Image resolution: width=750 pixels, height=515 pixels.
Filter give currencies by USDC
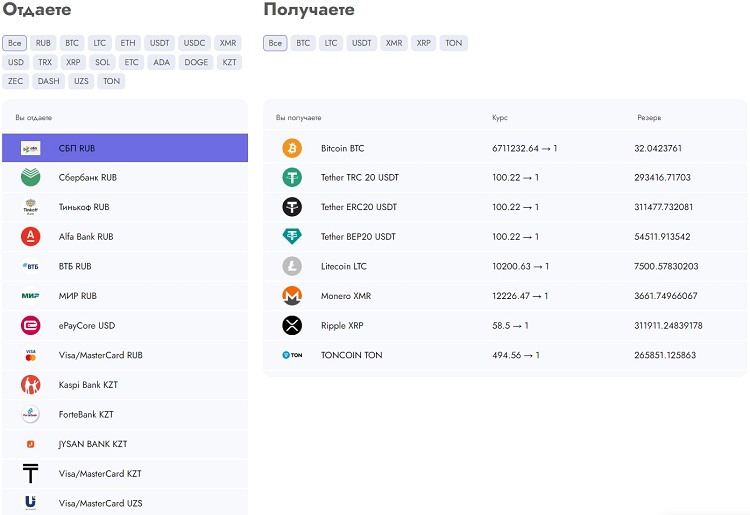coord(194,43)
